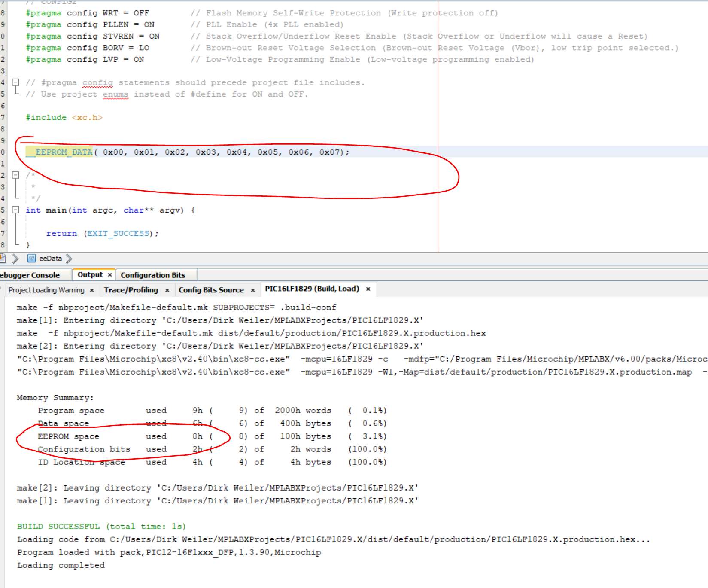Viewport: 708px width, 588px height.
Task: View the Project Loading Warning tab
Action: pyautogui.click(x=46, y=290)
